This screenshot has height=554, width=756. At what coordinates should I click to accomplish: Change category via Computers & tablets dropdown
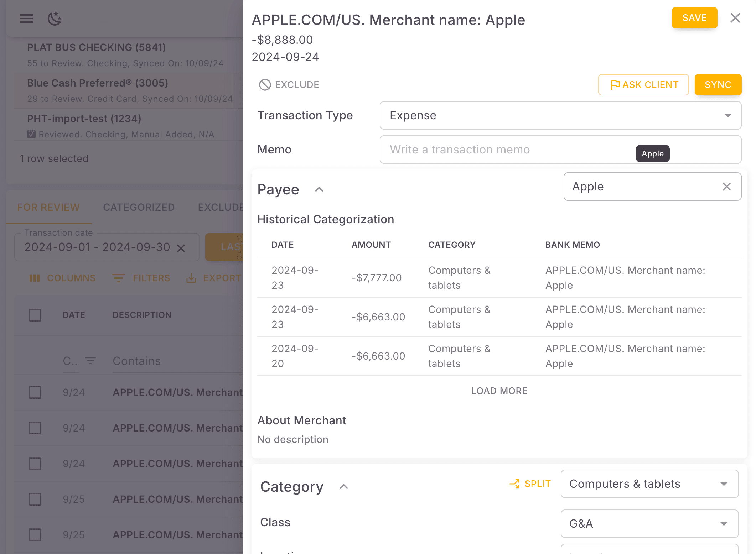tap(649, 484)
